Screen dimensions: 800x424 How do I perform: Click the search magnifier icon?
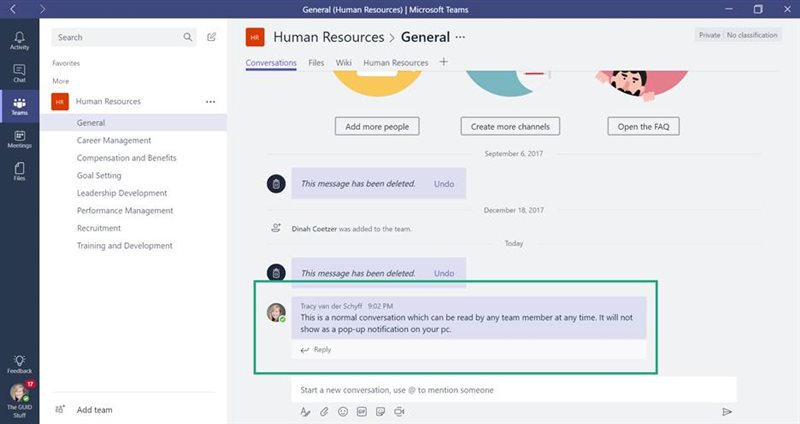[x=187, y=37]
